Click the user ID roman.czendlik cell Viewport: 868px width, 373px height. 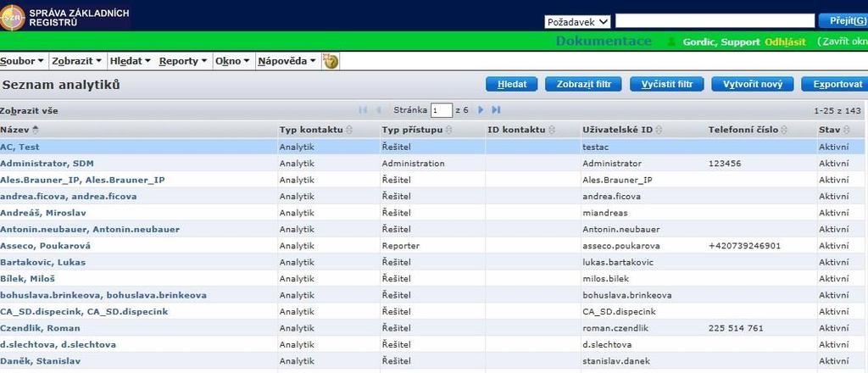[x=615, y=328]
